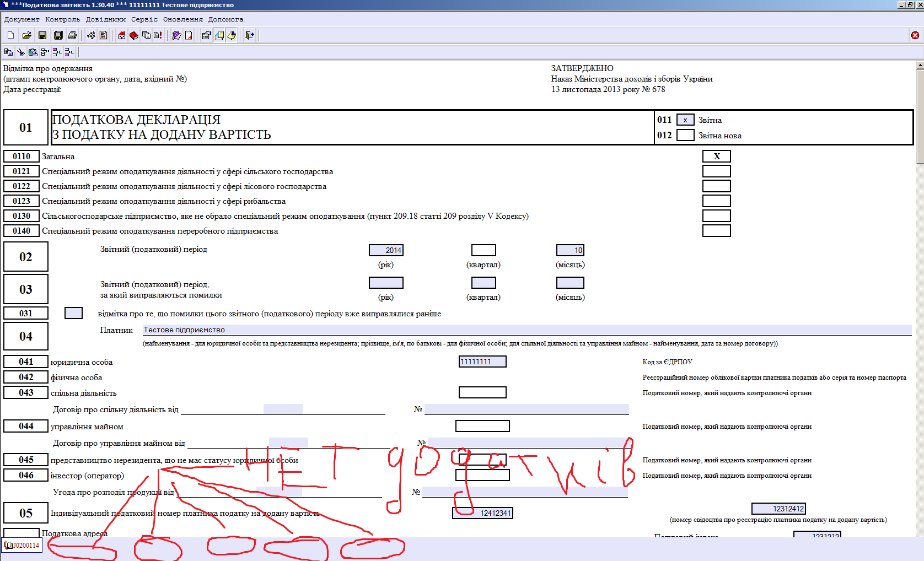Toggle the highlighted layered pages icon
The width and height of the screenshot is (924, 561).
[x=219, y=35]
